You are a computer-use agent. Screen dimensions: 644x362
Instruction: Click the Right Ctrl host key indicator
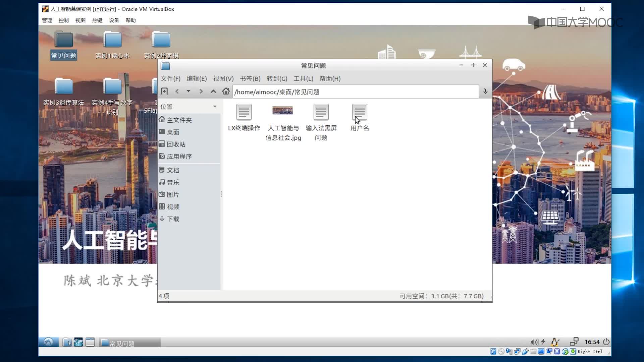click(590, 352)
